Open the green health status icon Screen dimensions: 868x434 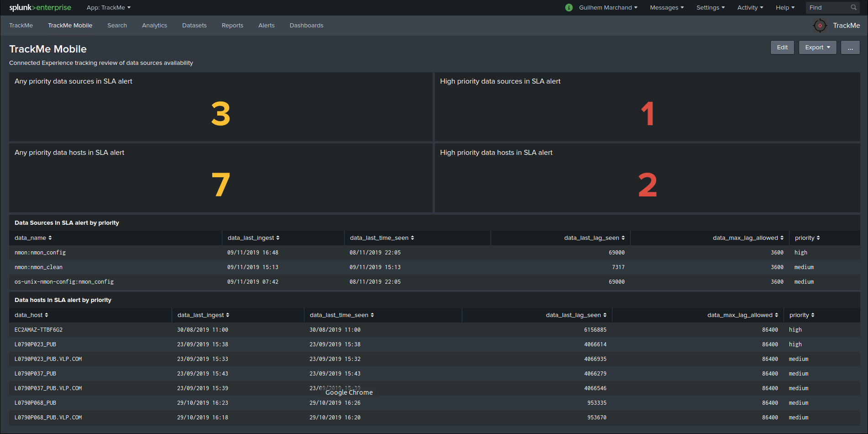coord(569,8)
